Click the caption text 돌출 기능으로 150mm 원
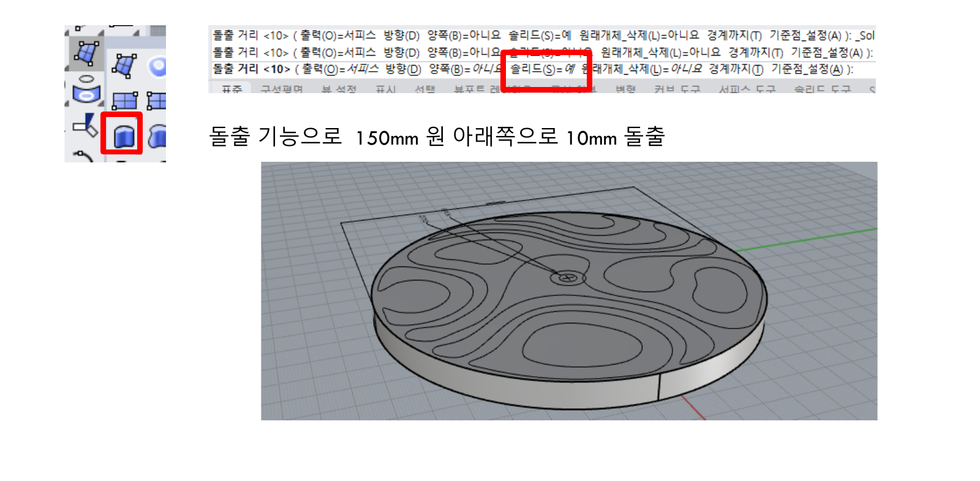 [327, 137]
